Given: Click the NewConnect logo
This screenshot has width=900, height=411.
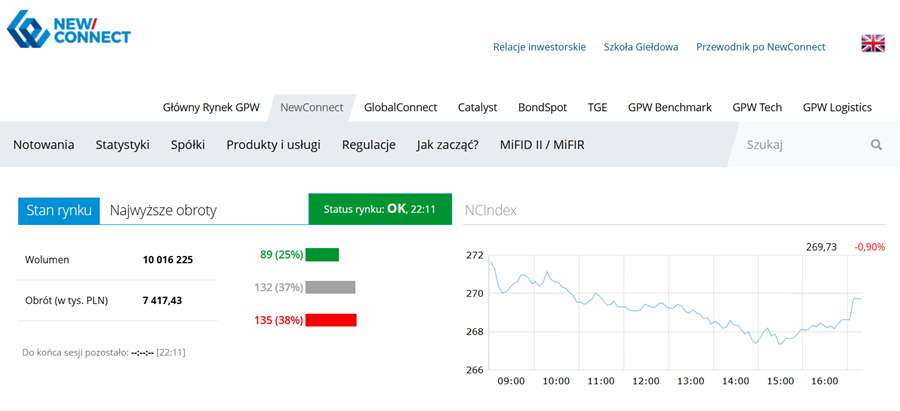Looking at the screenshot, I should click(x=68, y=28).
